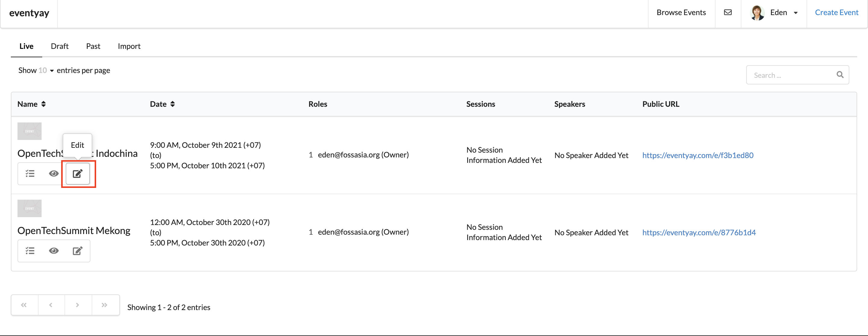Click 'No Speaker Added Yet' in Indochina row
868x336 pixels.
click(x=591, y=155)
